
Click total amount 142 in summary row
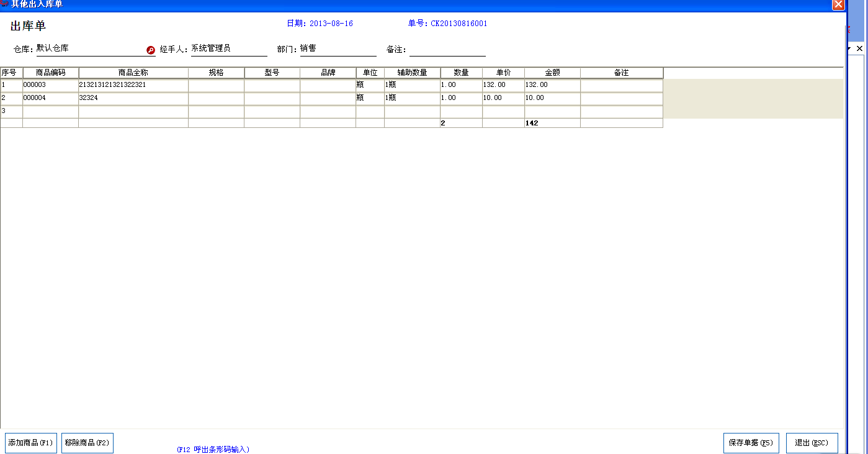(x=552, y=124)
